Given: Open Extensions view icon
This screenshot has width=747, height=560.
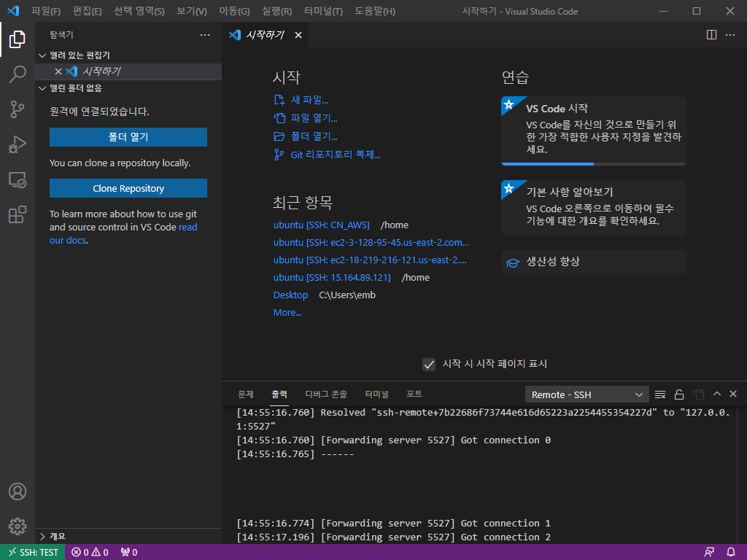Looking at the screenshot, I should (18, 215).
